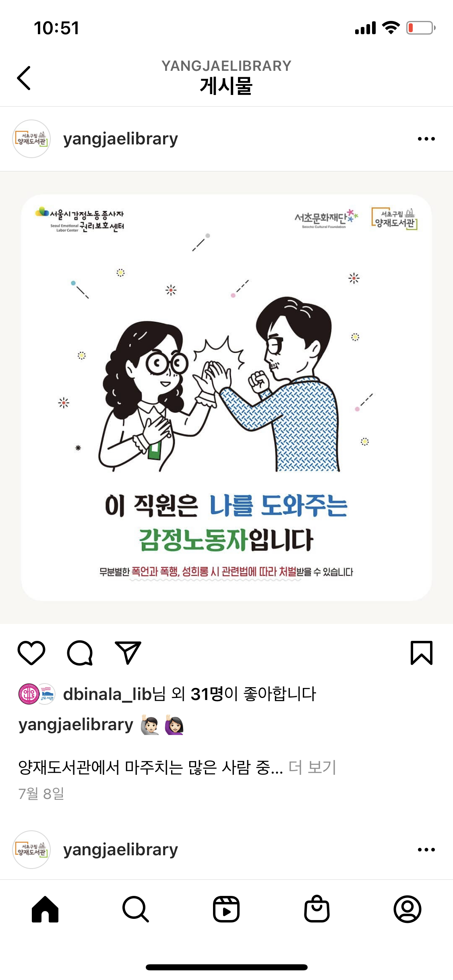This screenshot has width=453, height=980.
Task: Open second post's yangjaelibrary avatar
Action: 31,850
